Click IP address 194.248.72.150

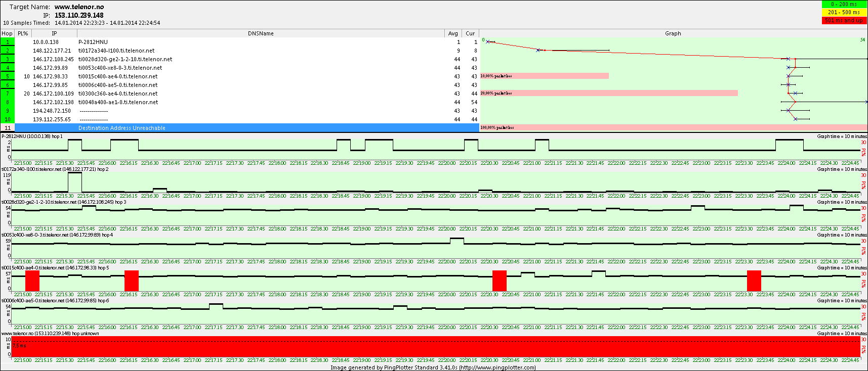pyautogui.click(x=52, y=111)
